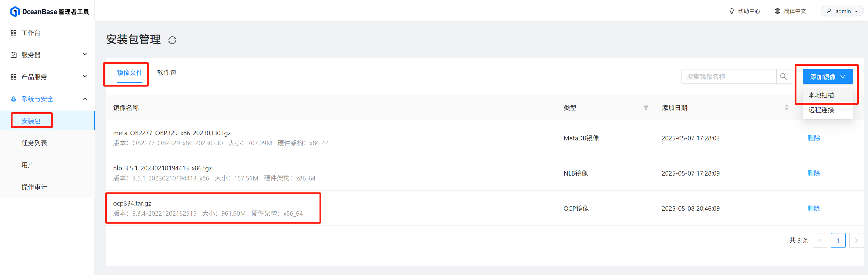Click the 工作台 sidebar icon
This screenshot has height=275, width=868.
point(13,33)
